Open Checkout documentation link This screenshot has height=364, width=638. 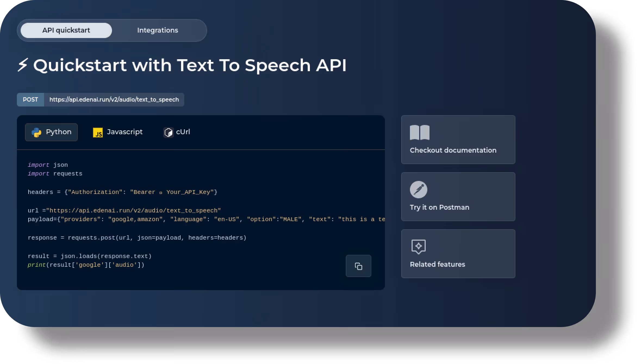pyautogui.click(x=453, y=150)
